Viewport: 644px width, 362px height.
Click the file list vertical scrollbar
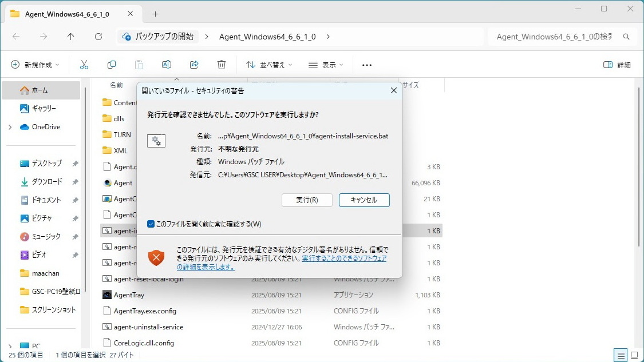tap(639, 166)
